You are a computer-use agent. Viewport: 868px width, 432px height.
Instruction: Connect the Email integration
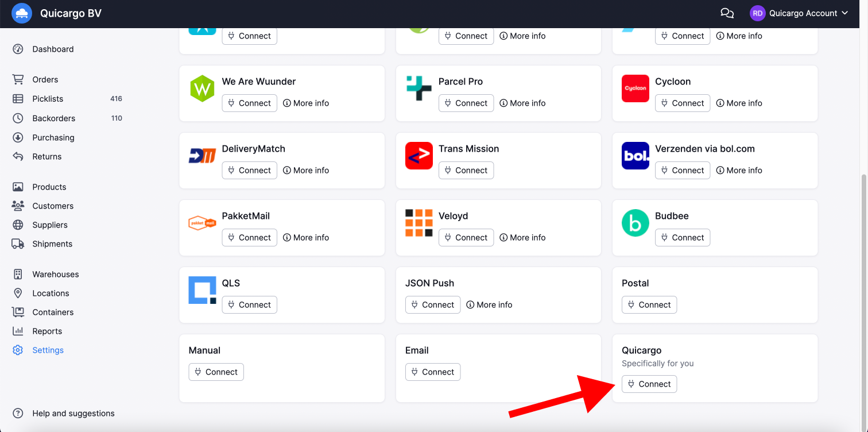(433, 372)
